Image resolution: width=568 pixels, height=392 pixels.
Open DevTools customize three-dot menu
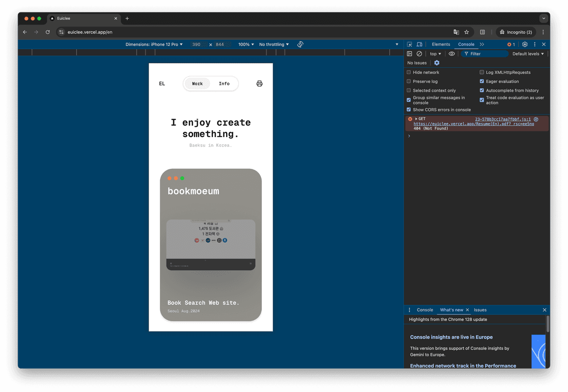point(535,44)
